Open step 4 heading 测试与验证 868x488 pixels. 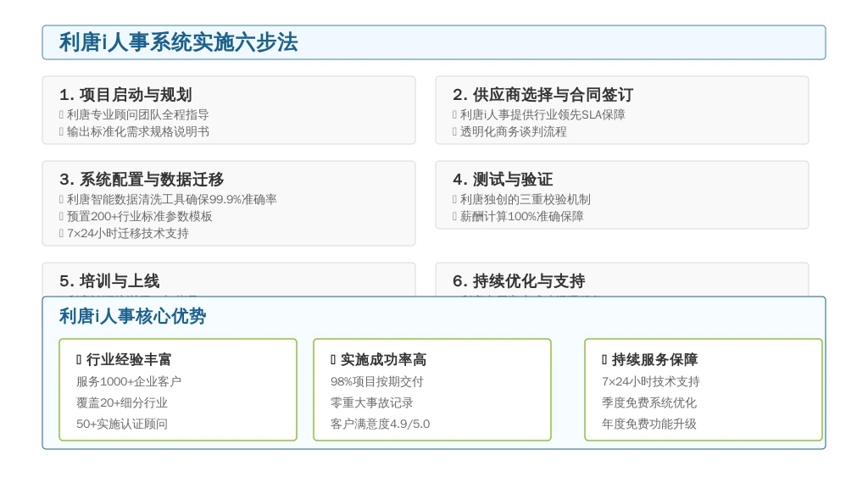(x=503, y=180)
